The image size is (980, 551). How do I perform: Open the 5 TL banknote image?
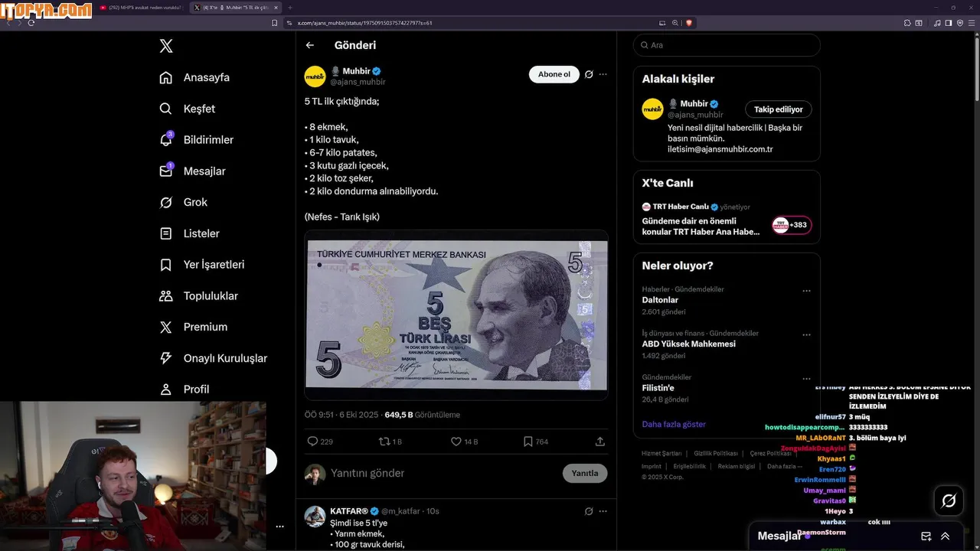tap(456, 315)
